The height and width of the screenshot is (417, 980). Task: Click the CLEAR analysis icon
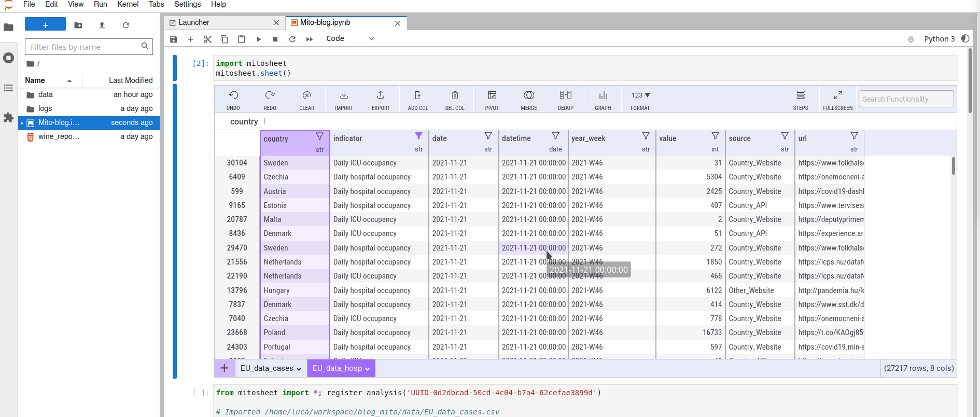click(x=307, y=95)
